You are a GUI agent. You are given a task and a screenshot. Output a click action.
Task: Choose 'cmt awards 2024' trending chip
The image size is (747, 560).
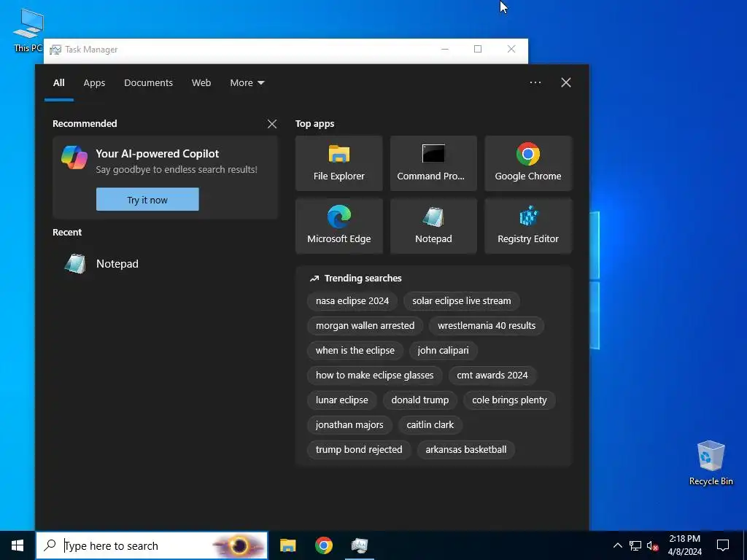click(492, 376)
